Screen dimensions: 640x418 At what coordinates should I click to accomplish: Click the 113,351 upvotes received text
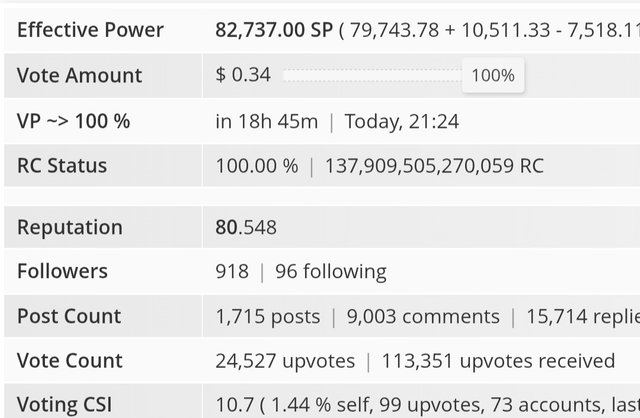click(498, 361)
